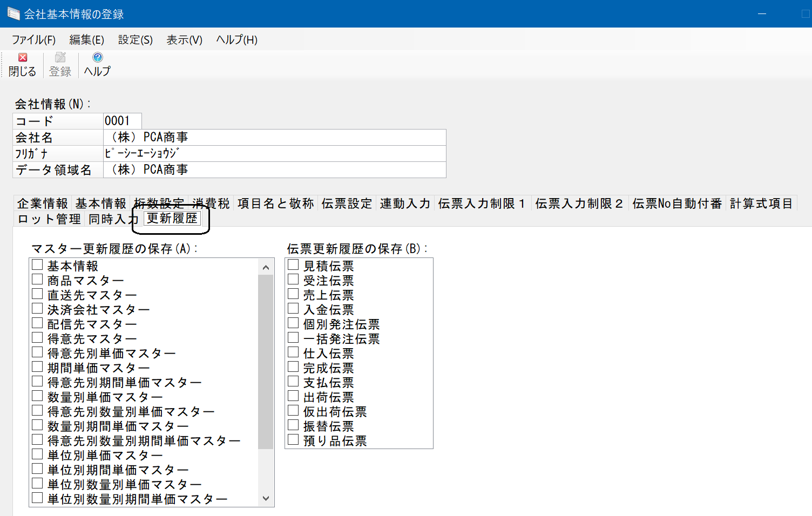Click the application icon in title bar
The width and height of the screenshot is (812, 516).
[13, 14]
